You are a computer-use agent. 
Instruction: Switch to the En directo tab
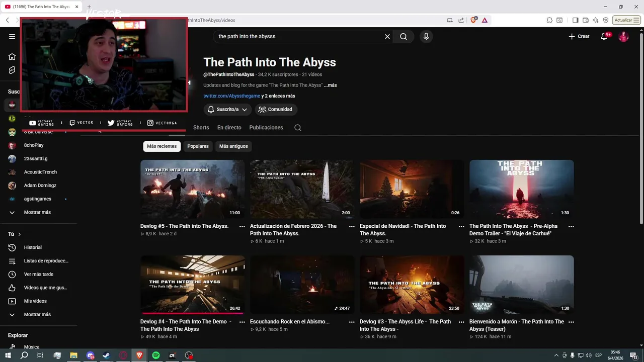tap(229, 127)
